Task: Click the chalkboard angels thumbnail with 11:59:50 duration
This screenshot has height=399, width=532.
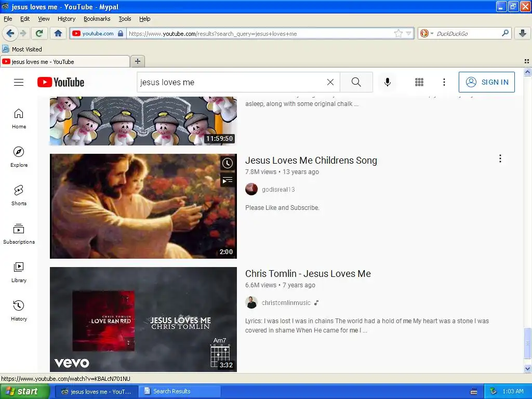Action: [x=143, y=121]
